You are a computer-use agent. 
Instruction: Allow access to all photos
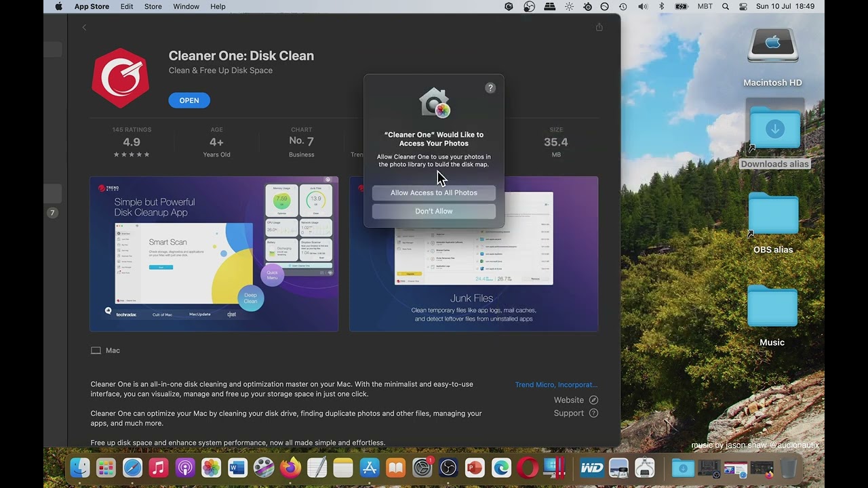[x=434, y=192]
